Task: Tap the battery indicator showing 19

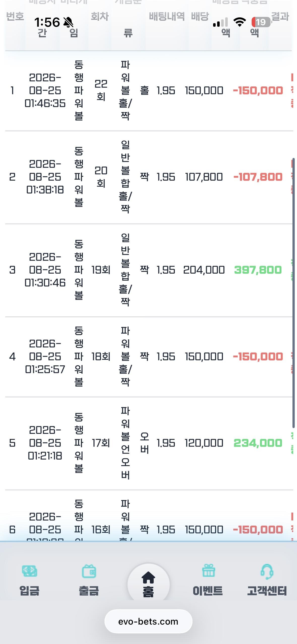Action: (x=261, y=22)
